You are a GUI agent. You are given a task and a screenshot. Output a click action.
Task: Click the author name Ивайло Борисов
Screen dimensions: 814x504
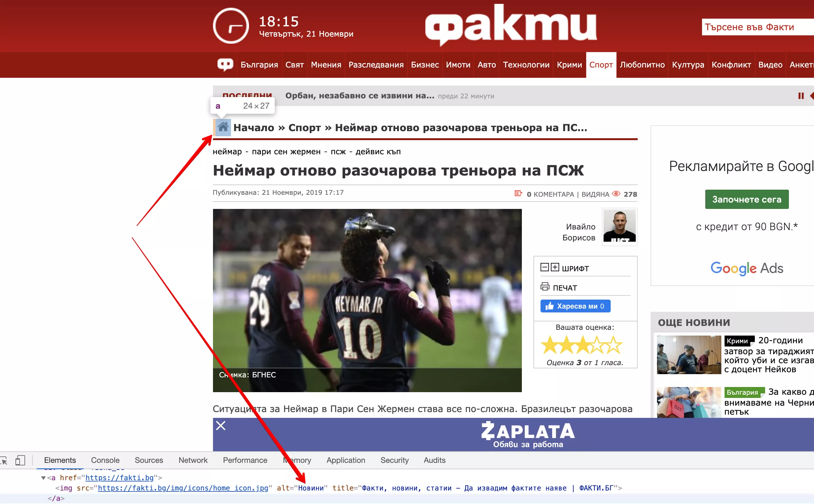coord(579,232)
